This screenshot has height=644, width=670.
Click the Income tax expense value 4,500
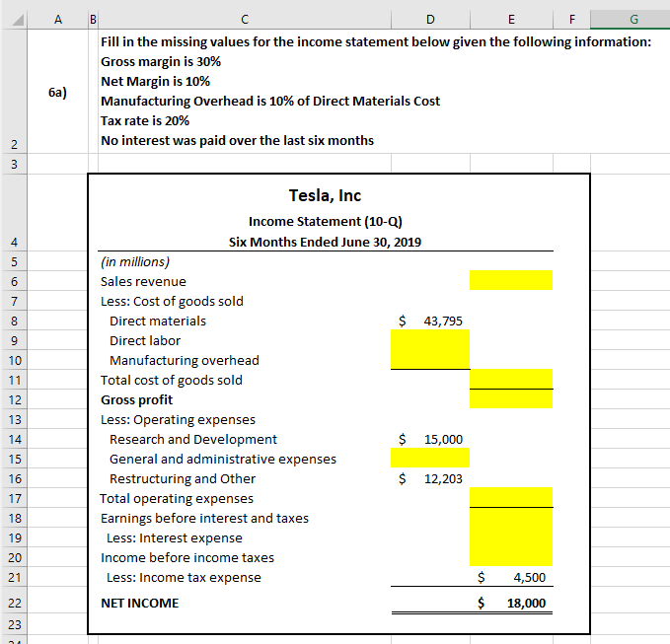tap(529, 577)
